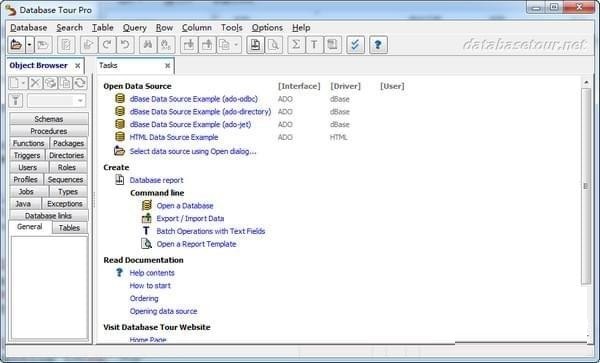Click Object Browser filter funnel icon
The image size is (600, 363).
16,101
